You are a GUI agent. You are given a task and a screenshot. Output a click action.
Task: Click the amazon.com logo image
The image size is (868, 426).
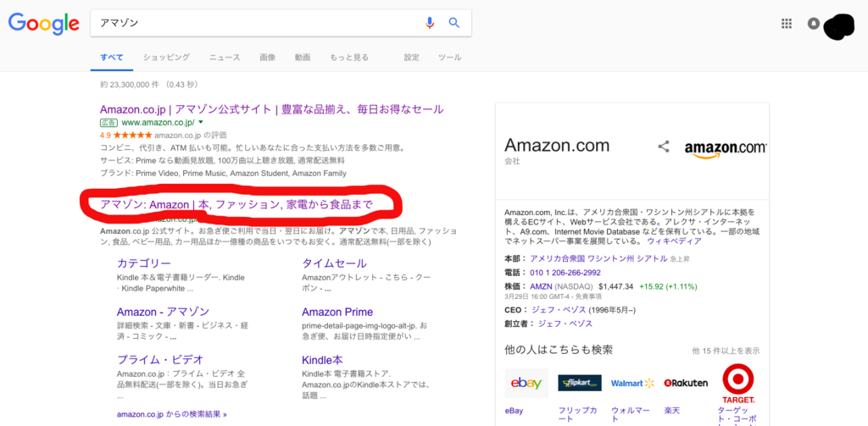726,149
